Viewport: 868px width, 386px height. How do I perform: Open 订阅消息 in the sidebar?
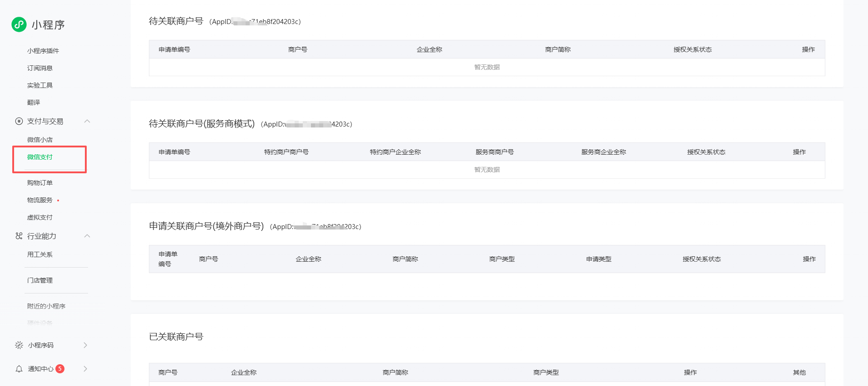pos(40,68)
